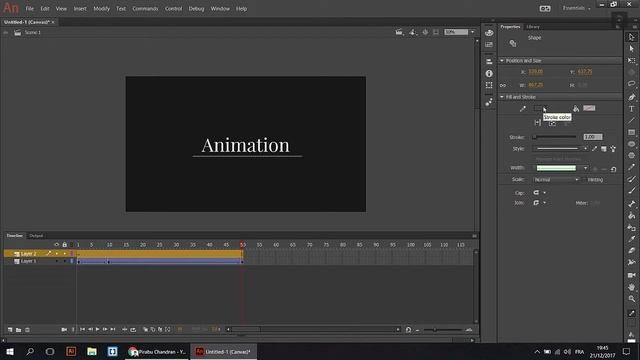The width and height of the screenshot is (640, 360).
Task: Choose the Ink Bottle tool
Action: (x=631, y=227)
